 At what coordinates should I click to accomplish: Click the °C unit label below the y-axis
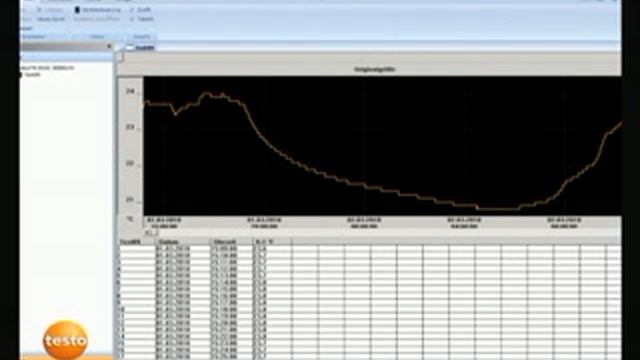(x=130, y=220)
